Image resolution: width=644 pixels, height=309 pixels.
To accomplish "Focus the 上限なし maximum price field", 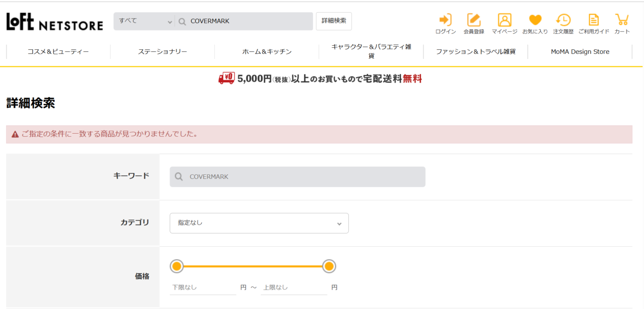I will coord(294,287).
